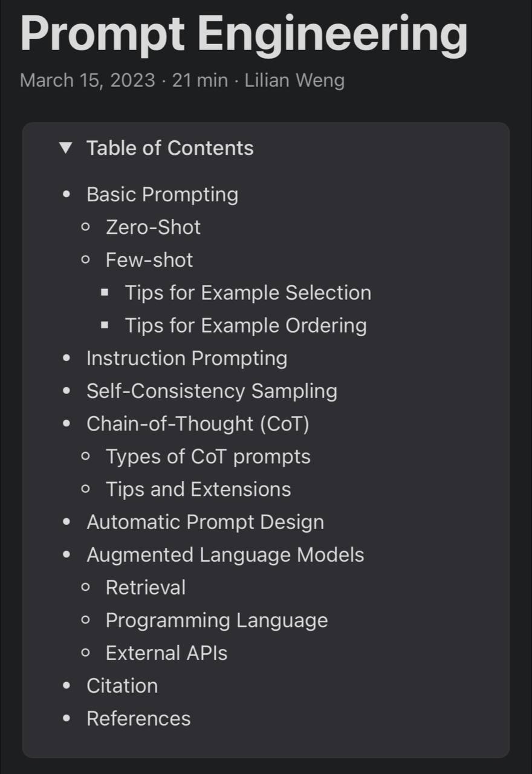This screenshot has width=532, height=774.
Task: Navigate to Instruction Prompting
Action: coord(187,359)
